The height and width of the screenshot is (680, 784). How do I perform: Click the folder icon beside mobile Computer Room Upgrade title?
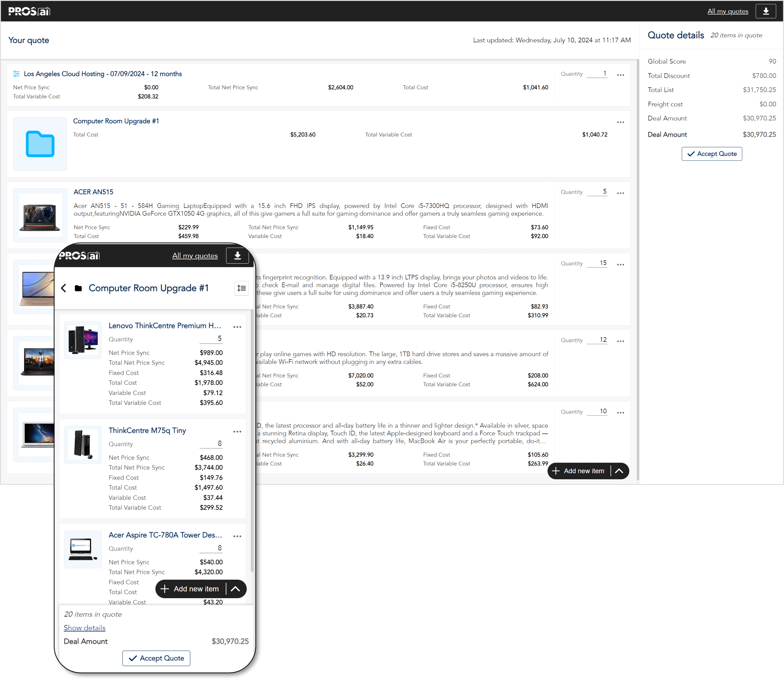78,288
